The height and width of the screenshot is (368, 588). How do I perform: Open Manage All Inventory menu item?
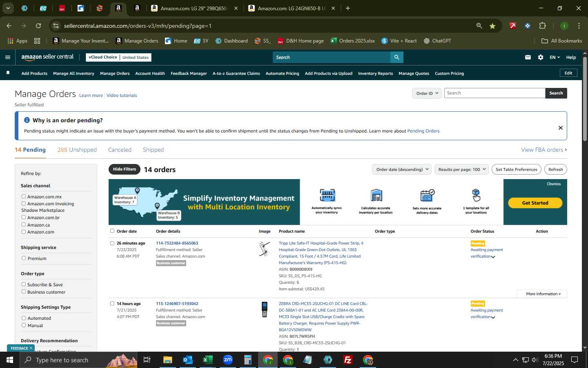click(x=73, y=73)
